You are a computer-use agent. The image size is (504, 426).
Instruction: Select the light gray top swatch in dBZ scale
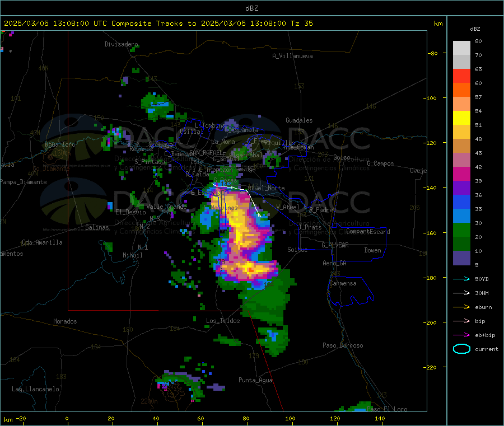tap(461, 48)
